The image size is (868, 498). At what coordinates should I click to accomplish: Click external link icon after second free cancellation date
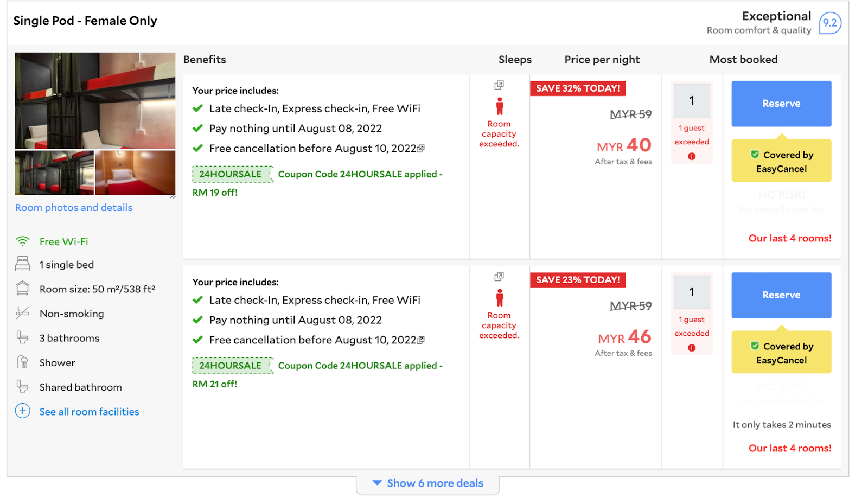point(421,340)
